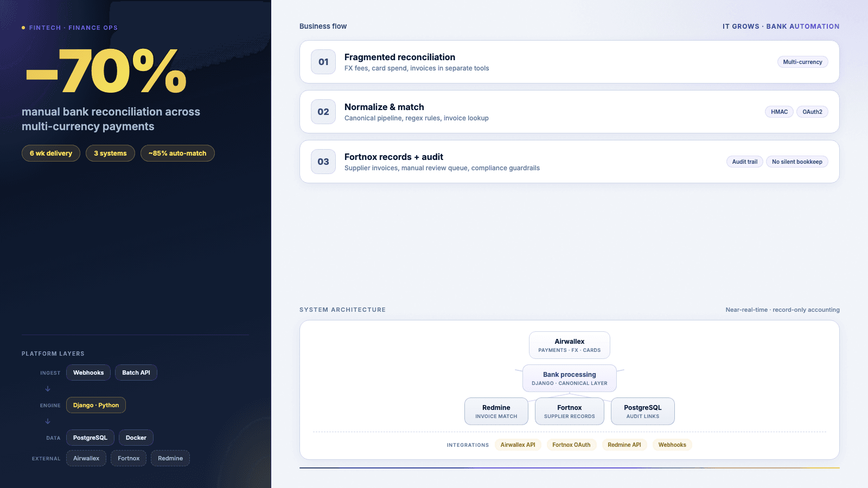This screenshot has width=868, height=488.
Task: Click the OAuth2 tag
Action: [x=812, y=112]
